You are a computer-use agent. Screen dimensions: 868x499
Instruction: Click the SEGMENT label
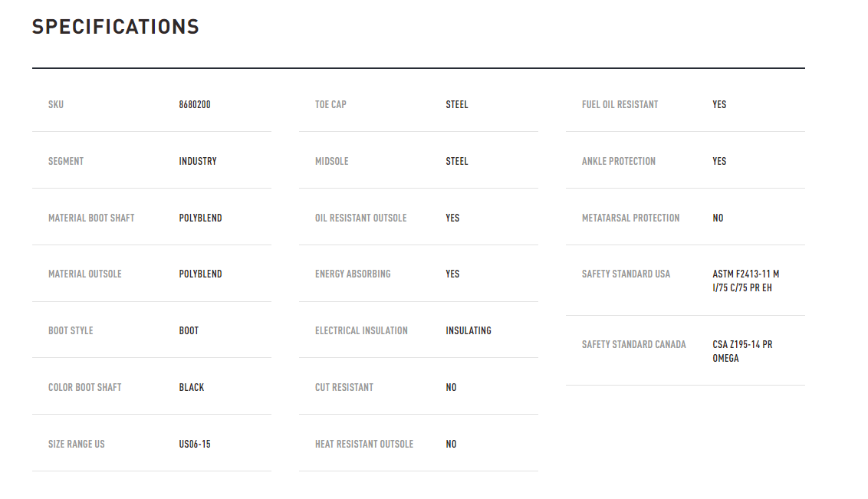[x=66, y=161]
